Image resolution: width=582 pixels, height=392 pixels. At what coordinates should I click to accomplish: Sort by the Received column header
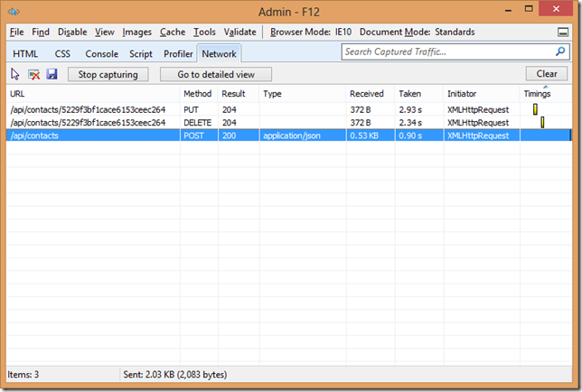(x=367, y=94)
